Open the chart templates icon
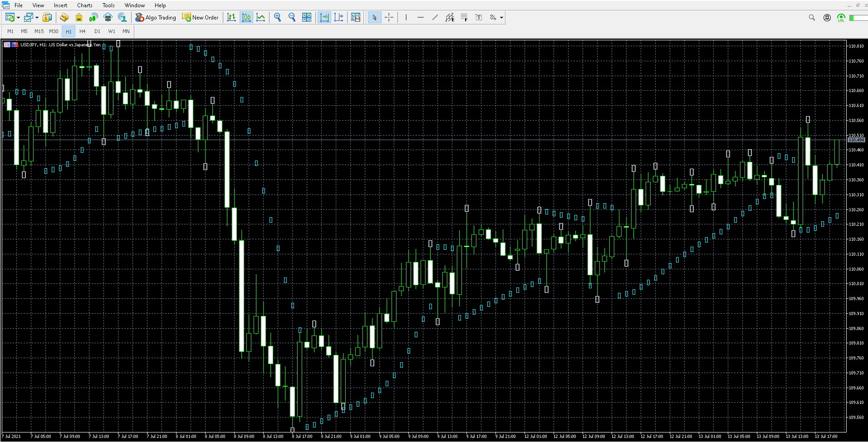868x442 pixels. click(x=356, y=17)
